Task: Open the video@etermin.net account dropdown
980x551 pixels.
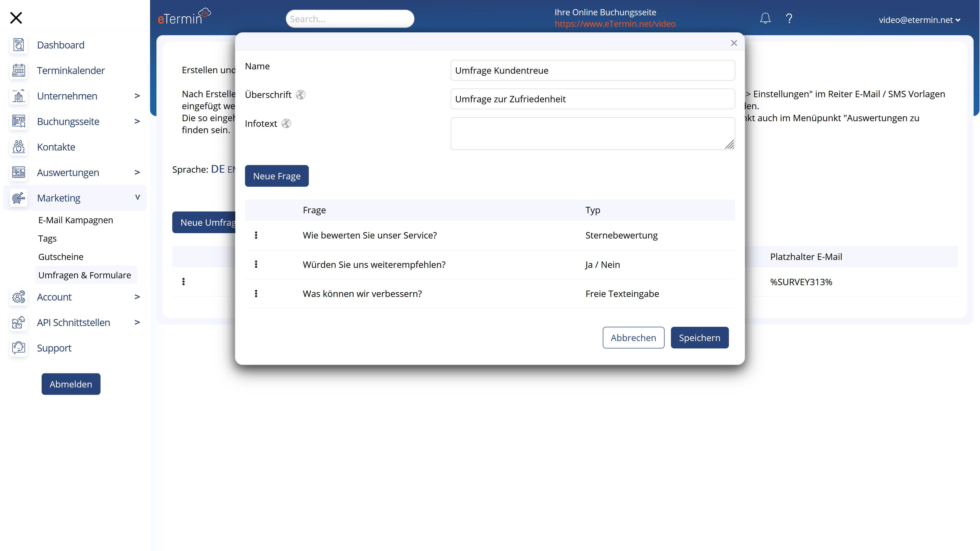Action: coord(919,20)
